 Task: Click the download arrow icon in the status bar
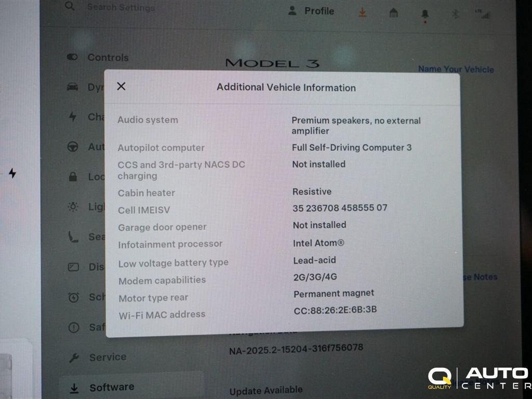[x=362, y=11]
